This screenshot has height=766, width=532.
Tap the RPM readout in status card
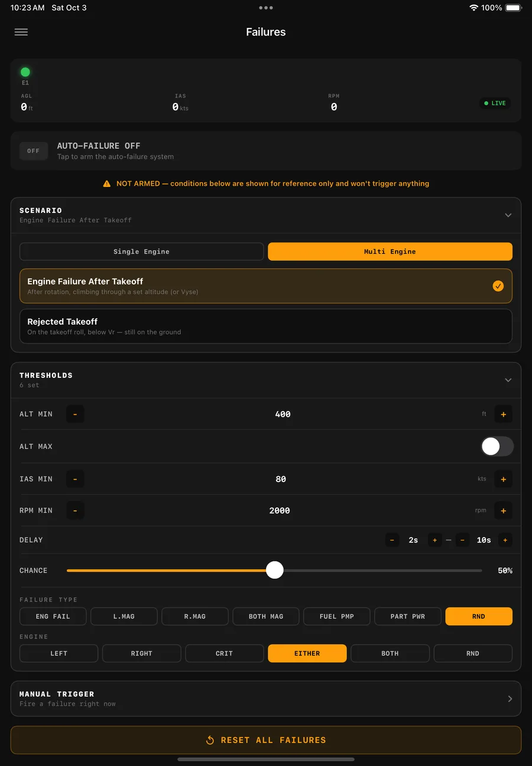[x=334, y=103]
